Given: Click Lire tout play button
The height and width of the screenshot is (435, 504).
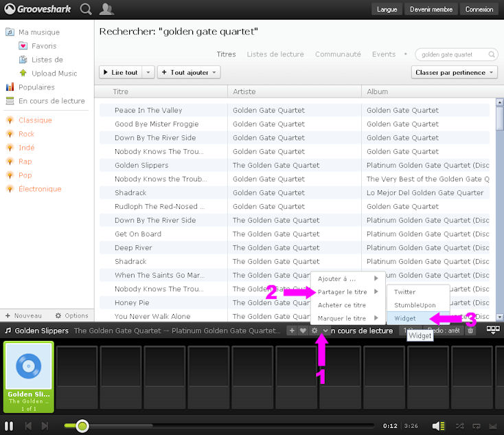Looking at the screenshot, I should 121,72.
